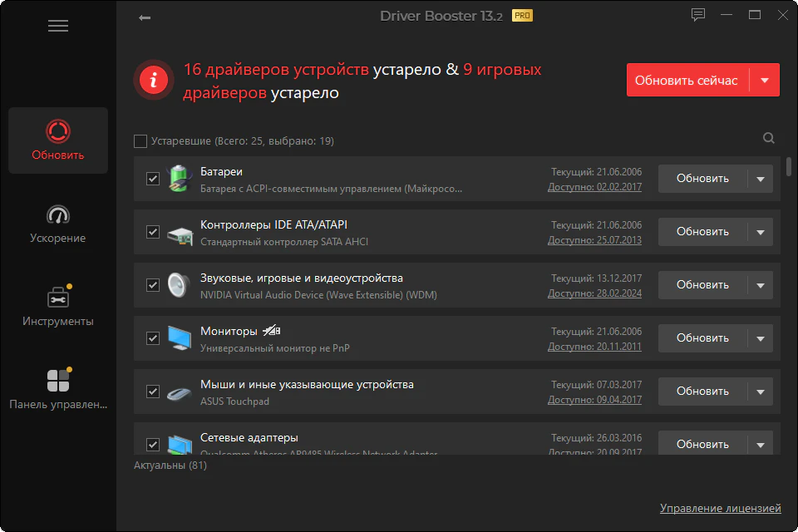The image size is (798, 532).
Task: Open the feedback chat icon
Action: [697, 15]
